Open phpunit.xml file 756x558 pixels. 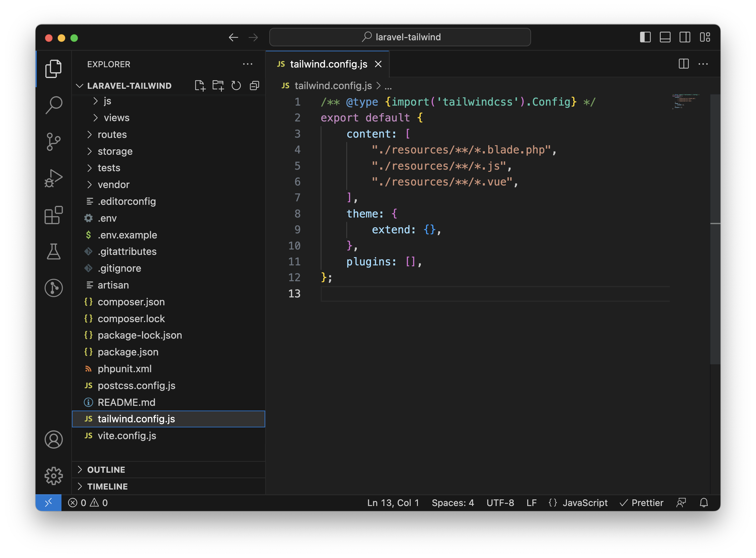click(169, 369)
